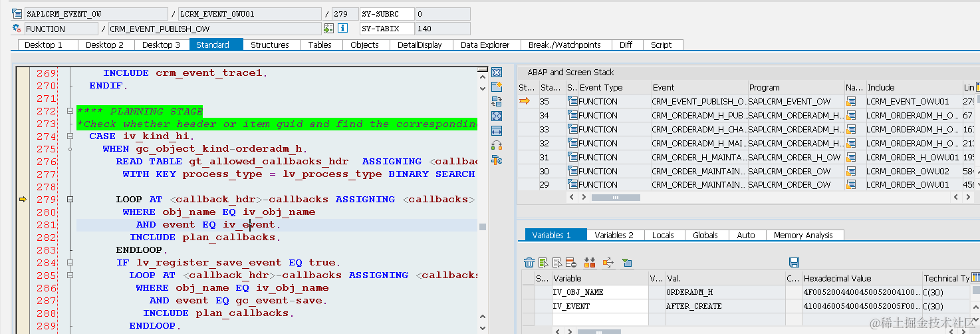980x334 pixels.
Task: Click the empty third variable name cell
Action: (x=599, y=319)
